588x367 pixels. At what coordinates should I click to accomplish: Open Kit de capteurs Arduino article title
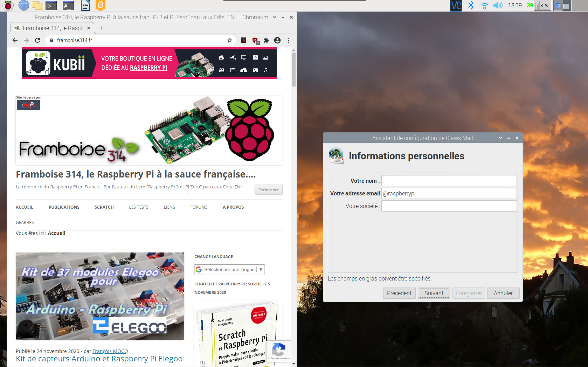coord(99,359)
